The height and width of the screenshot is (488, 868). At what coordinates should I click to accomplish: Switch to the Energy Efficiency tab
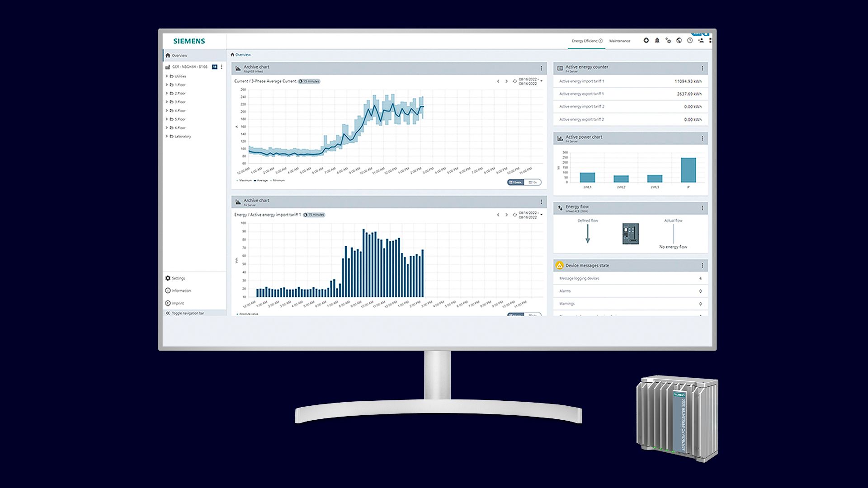click(587, 41)
